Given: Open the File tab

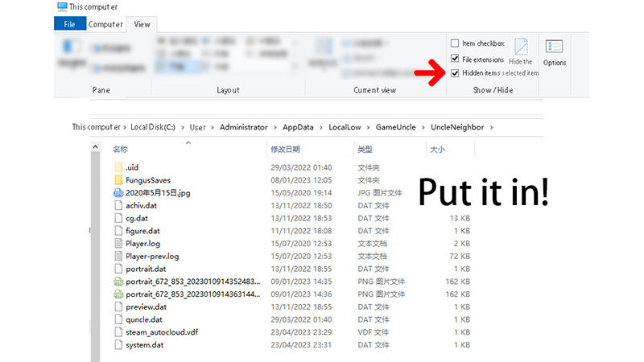Looking at the screenshot, I should pos(69,24).
